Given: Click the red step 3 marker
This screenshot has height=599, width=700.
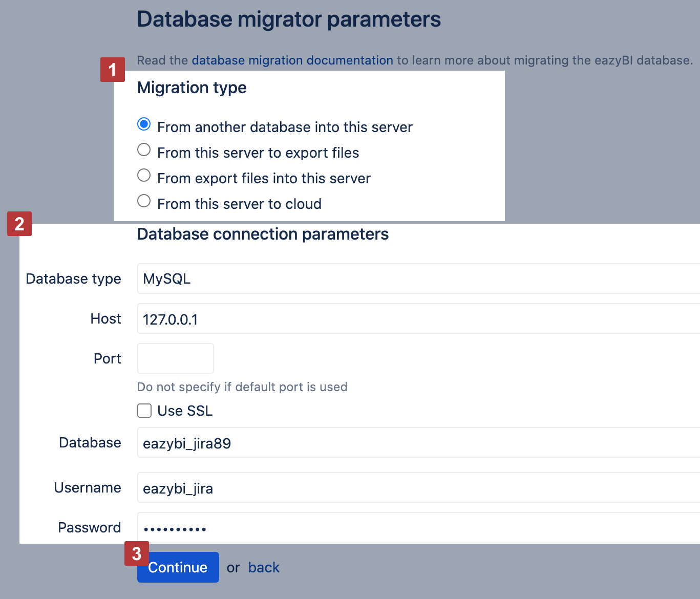Looking at the screenshot, I should click(x=137, y=553).
